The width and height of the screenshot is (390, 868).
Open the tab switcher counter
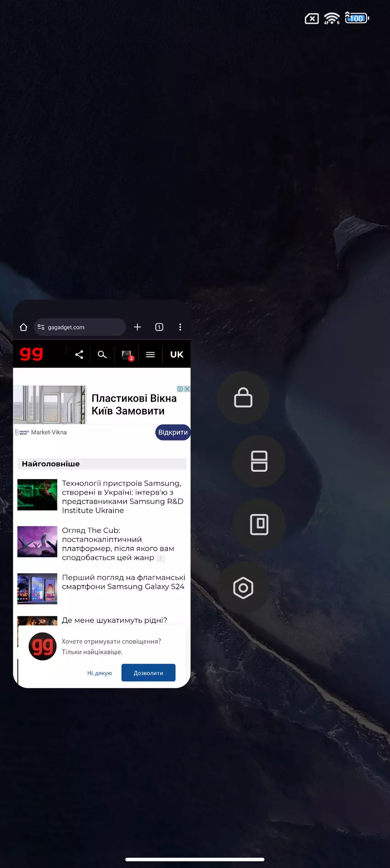[159, 327]
